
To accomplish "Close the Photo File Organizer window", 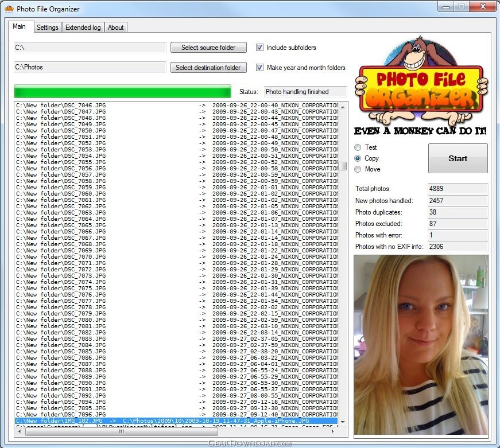I will [483, 7].
